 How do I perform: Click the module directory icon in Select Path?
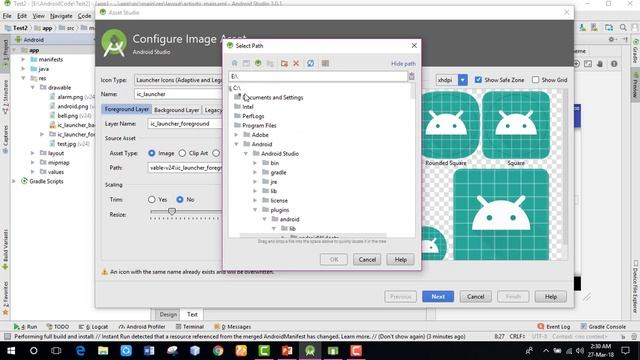click(270, 63)
